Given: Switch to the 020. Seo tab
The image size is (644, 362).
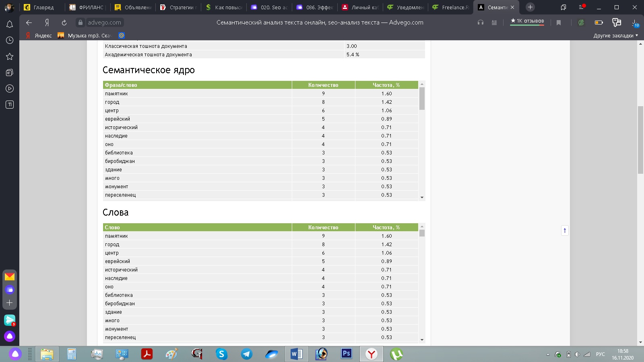Looking at the screenshot, I should point(269,7).
